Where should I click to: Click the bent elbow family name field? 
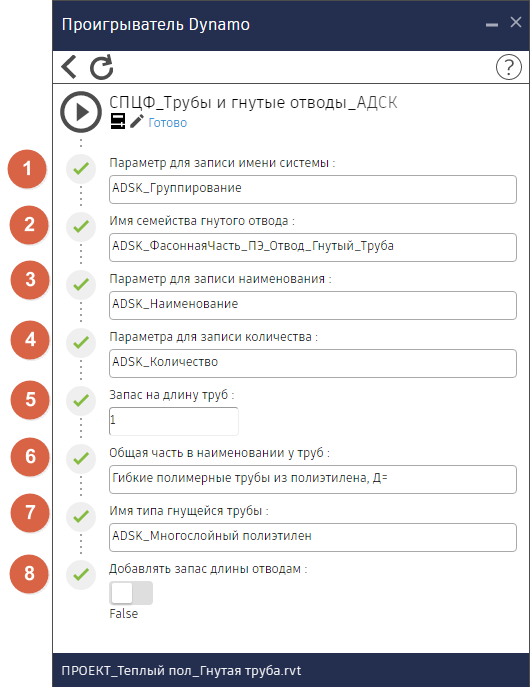pos(313,247)
